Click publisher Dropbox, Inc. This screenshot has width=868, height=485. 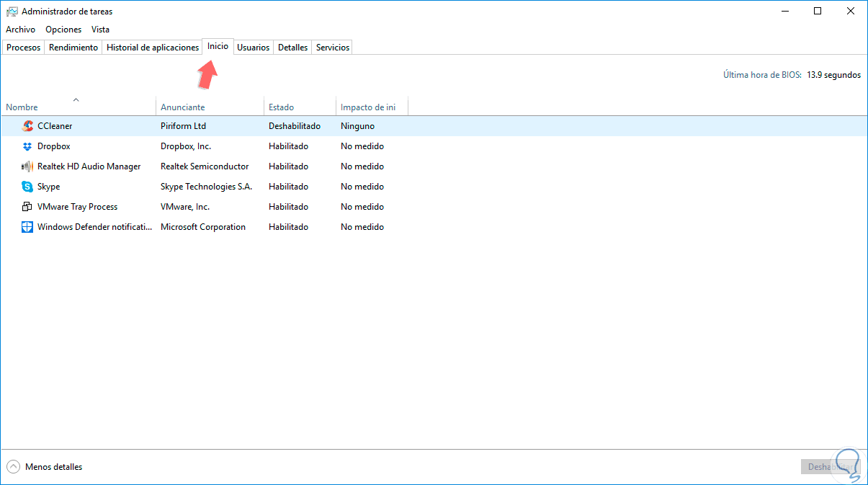click(186, 146)
